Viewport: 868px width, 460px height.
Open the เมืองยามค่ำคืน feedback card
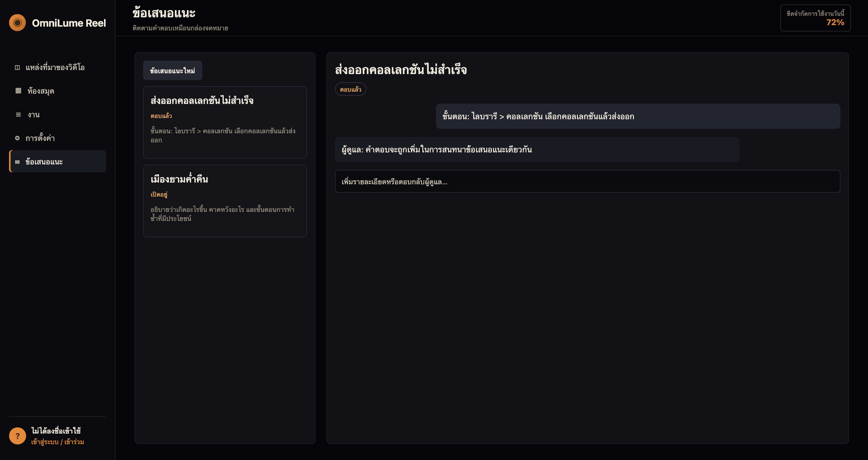click(225, 201)
